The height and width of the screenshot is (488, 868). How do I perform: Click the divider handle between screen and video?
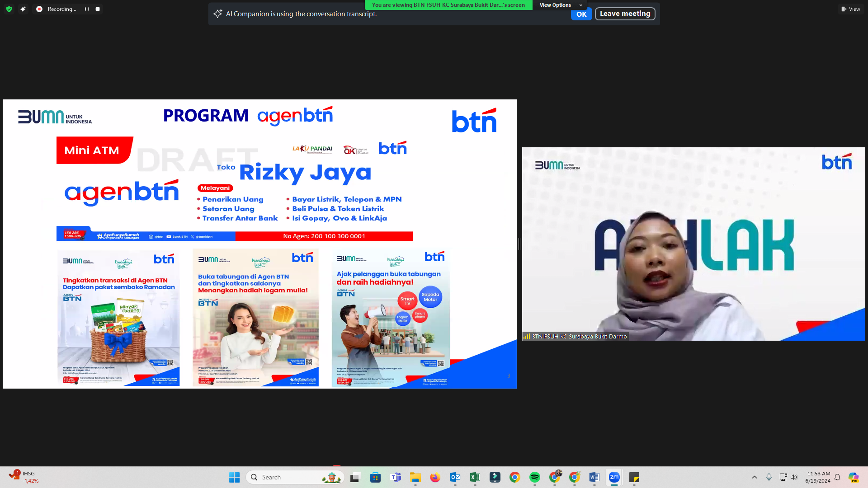pyautogui.click(x=519, y=244)
